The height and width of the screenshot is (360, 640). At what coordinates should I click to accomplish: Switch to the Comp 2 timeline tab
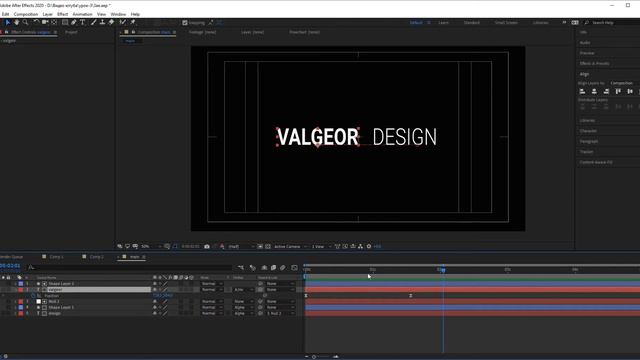point(97,257)
